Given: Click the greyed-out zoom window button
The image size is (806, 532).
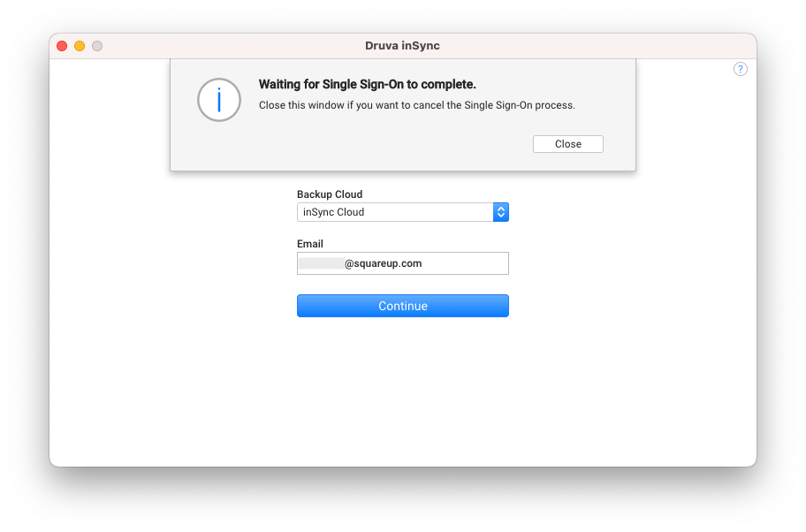Looking at the screenshot, I should pos(96,46).
